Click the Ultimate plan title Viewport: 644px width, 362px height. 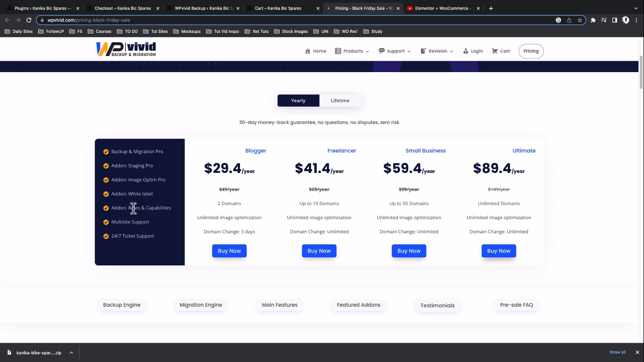coord(524,151)
